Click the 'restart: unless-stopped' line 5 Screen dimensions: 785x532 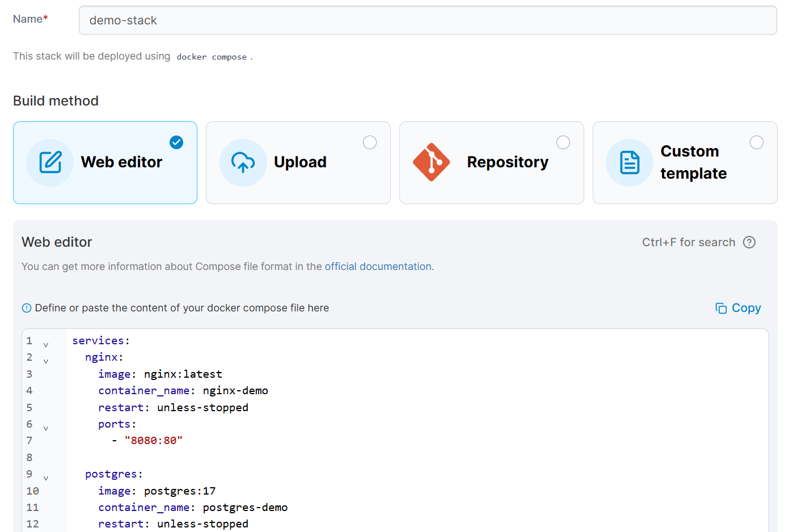click(173, 408)
